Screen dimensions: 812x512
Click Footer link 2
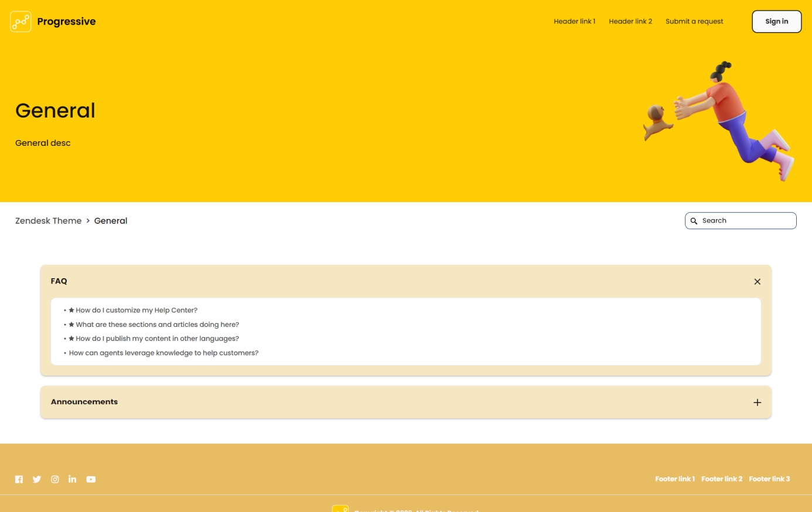point(721,479)
